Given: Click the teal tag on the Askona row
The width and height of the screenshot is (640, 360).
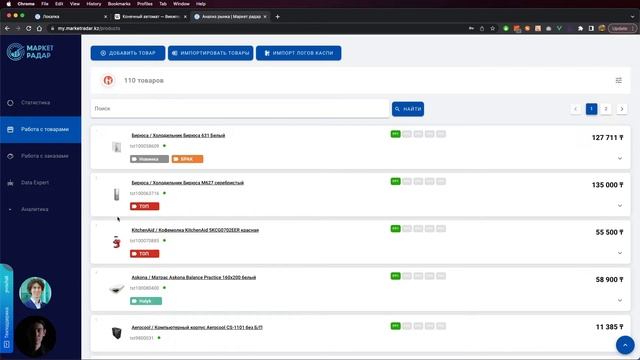Looking at the screenshot, I should click(146, 301).
